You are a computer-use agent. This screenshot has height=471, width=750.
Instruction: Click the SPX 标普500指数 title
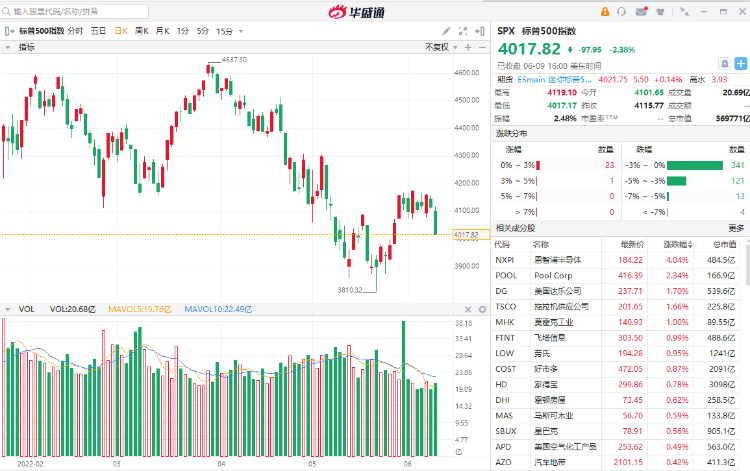point(537,31)
